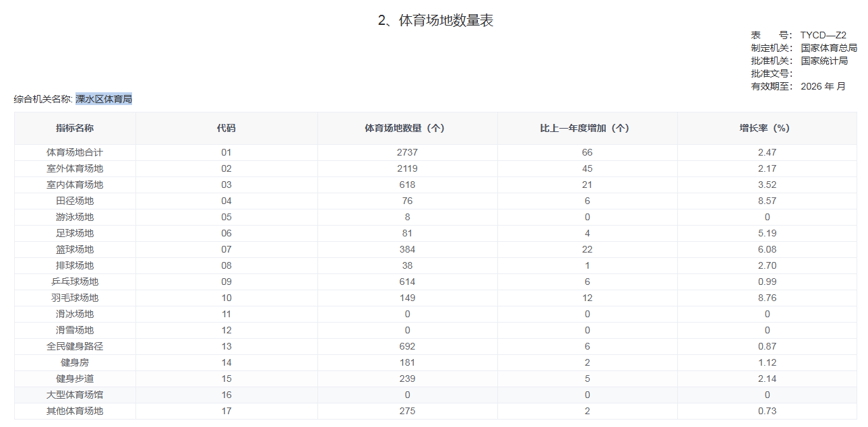Click the page title 体育场地数量表
The image size is (868, 427).
point(435,21)
